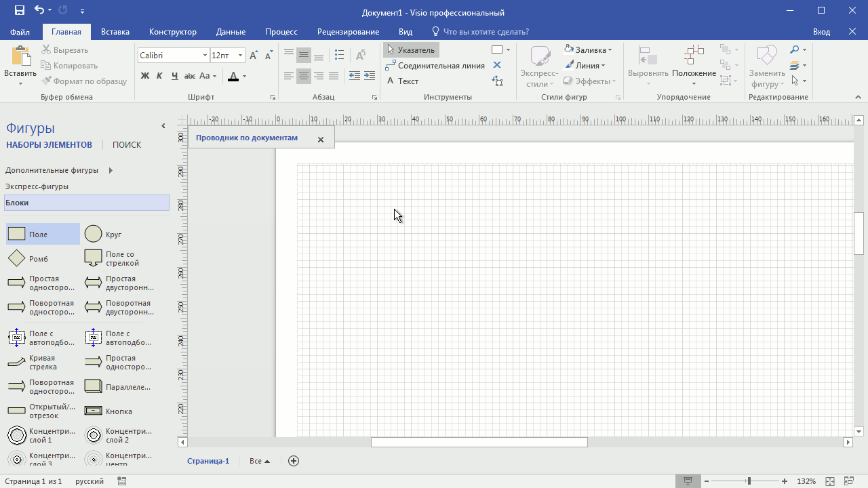Open the font size dropdown
Viewport: 868px width, 488px height.
[239, 55]
